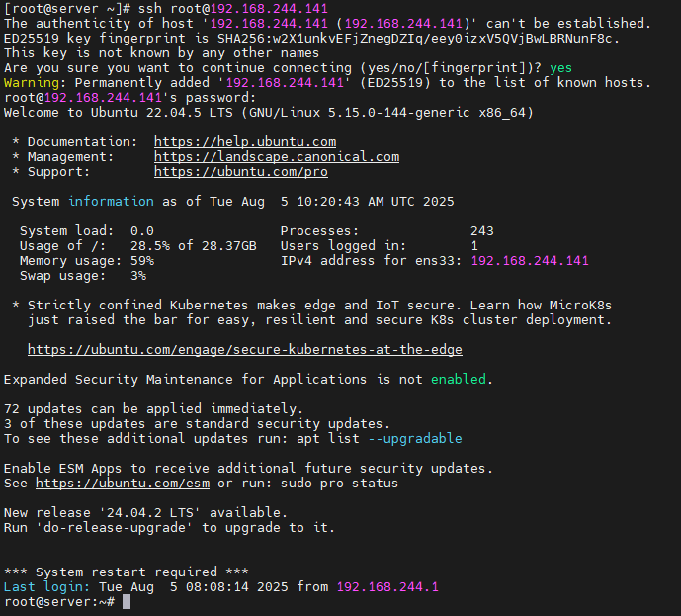This screenshot has height=616, width=681.
Task: Click the '*** System restart required ***' message
Action: click(x=127, y=572)
